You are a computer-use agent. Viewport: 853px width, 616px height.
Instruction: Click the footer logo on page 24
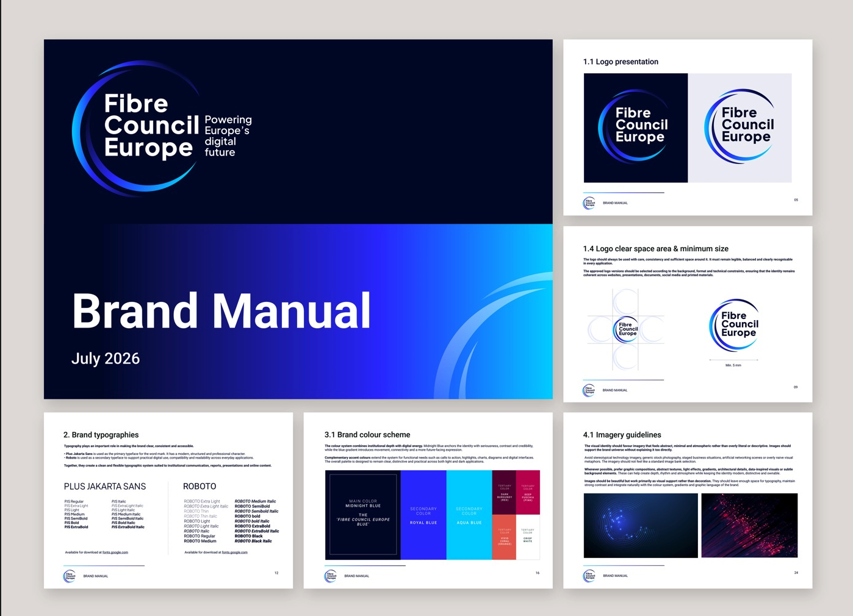click(589, 576)
